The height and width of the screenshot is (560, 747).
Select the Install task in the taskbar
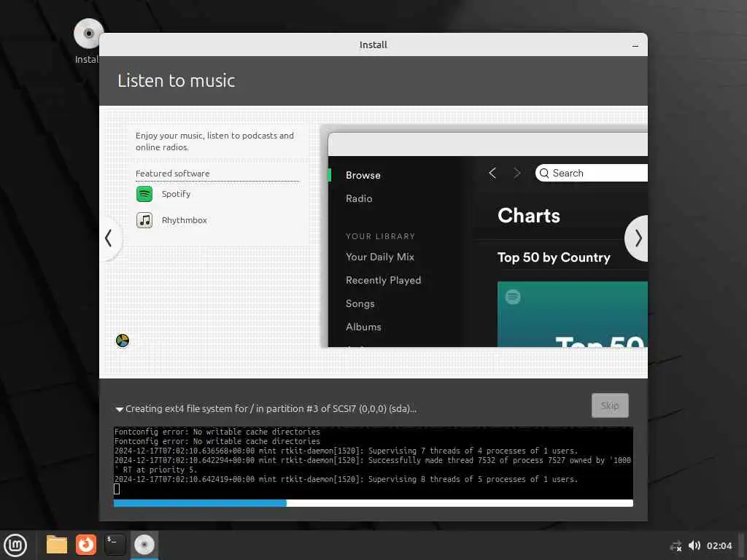144,545
